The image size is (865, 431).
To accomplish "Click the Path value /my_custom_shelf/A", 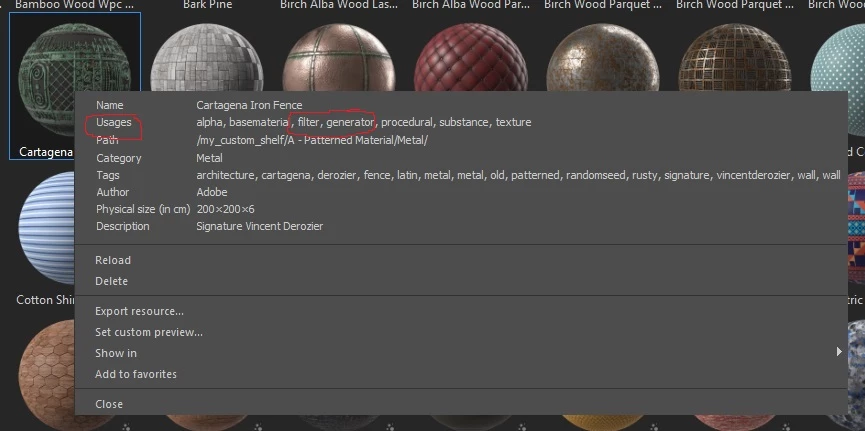I will (312, 140).
